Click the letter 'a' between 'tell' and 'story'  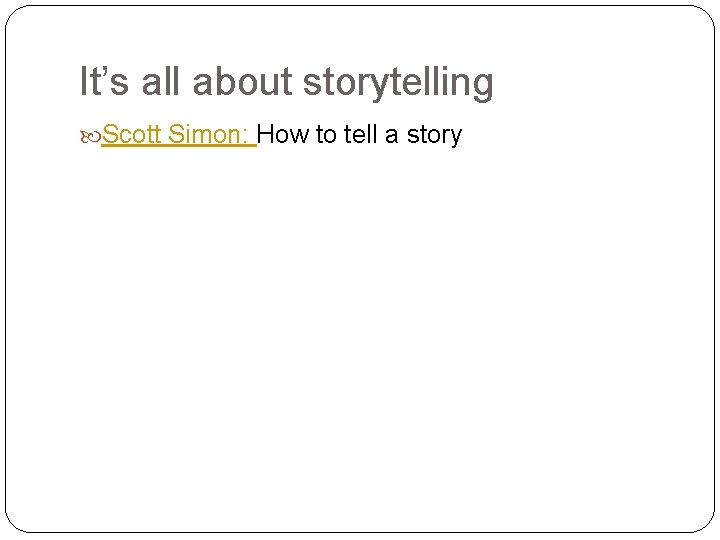tap(391, 136)
